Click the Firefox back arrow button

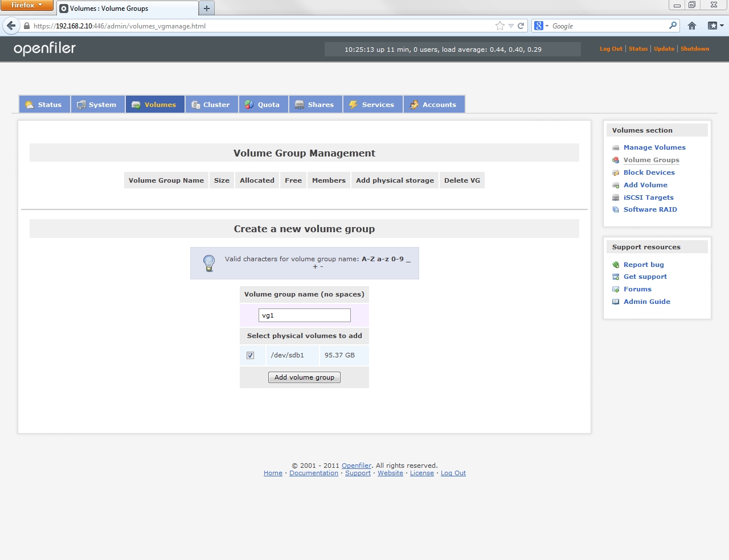click(11, 26)
